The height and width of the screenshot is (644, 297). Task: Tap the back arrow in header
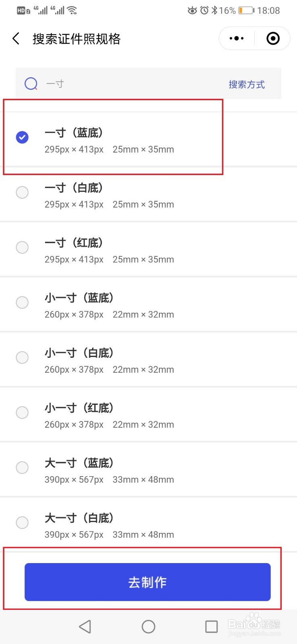click(16, 39)
